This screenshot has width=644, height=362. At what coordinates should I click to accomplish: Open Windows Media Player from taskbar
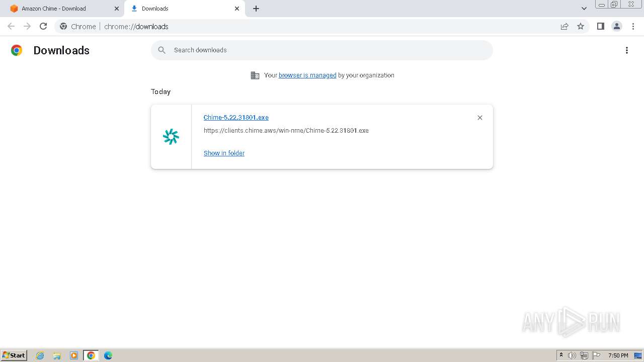pos(74,355)
